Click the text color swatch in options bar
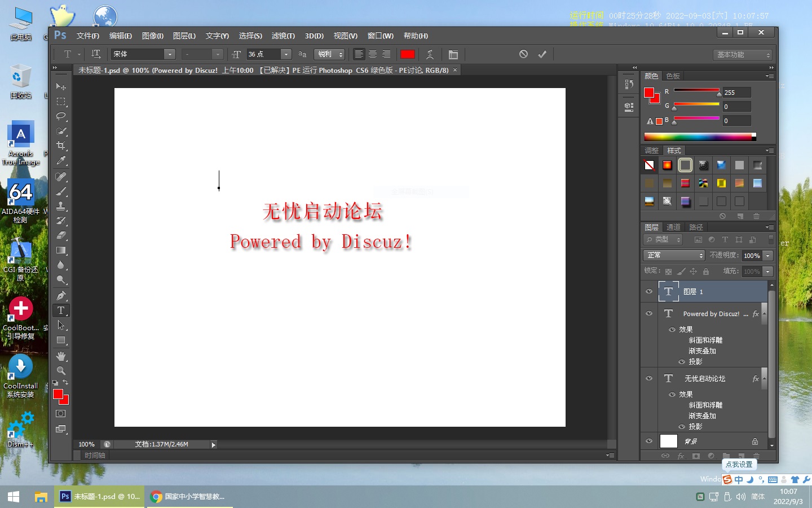812x508 pixels. point(408,54)
